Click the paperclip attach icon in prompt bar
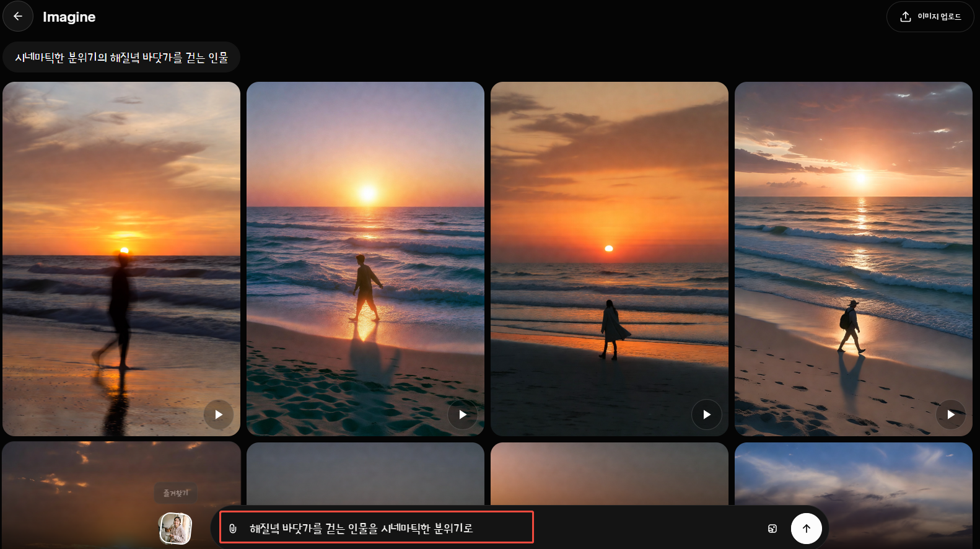Image resolution: width=980 pixels, height=549 pixels. [233, 529]
